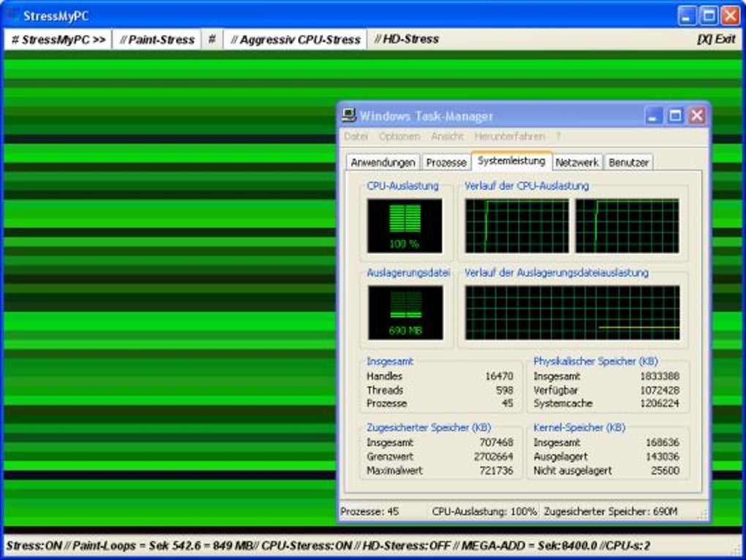
Task: Switch to the Prozesse tab
Action: [x=446, y=162]
